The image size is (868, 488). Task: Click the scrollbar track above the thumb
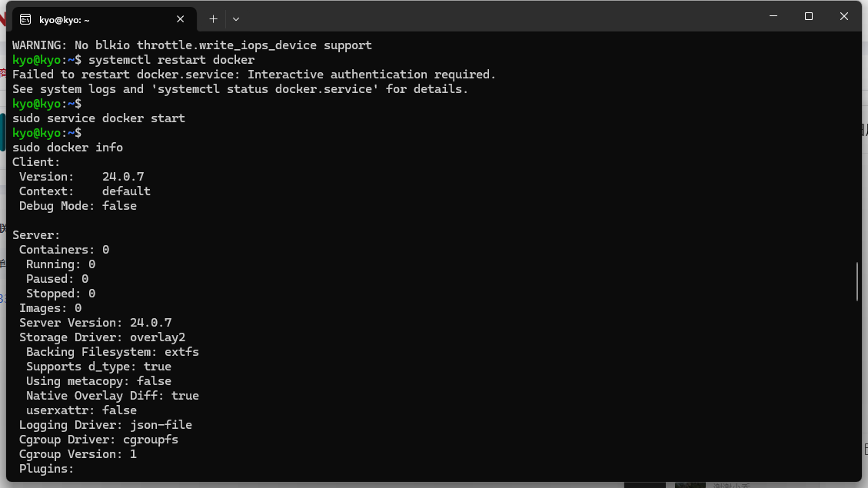coord(857,154)
